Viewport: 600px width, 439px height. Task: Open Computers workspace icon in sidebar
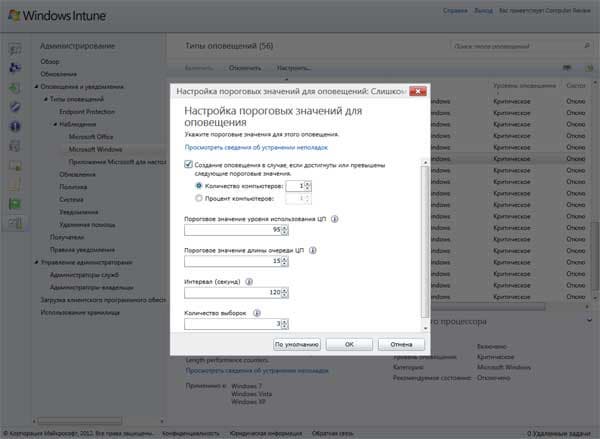point(15,68)
